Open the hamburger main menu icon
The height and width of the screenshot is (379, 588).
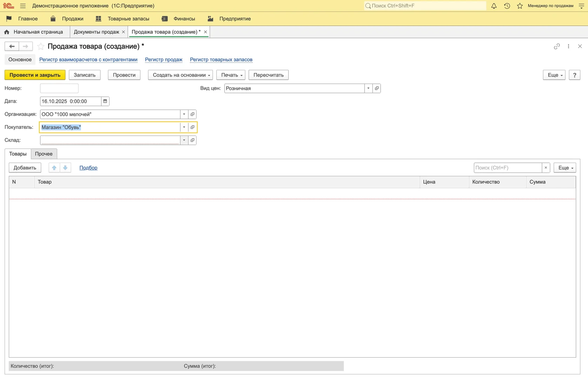23,6
